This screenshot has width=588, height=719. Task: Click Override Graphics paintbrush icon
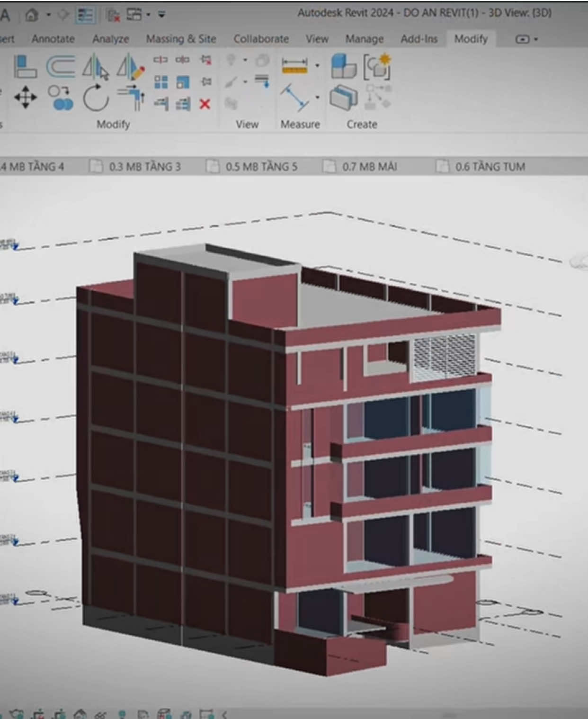[232, 82]
